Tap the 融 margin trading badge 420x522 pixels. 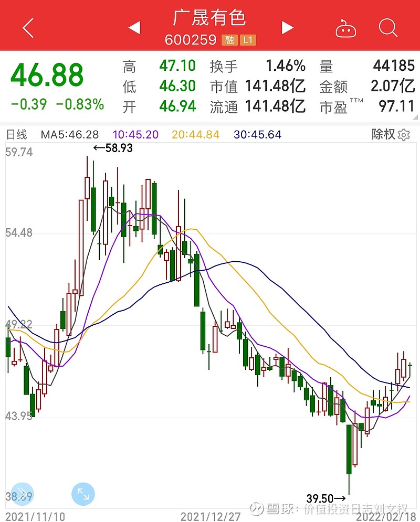click(x=229, y=39)
